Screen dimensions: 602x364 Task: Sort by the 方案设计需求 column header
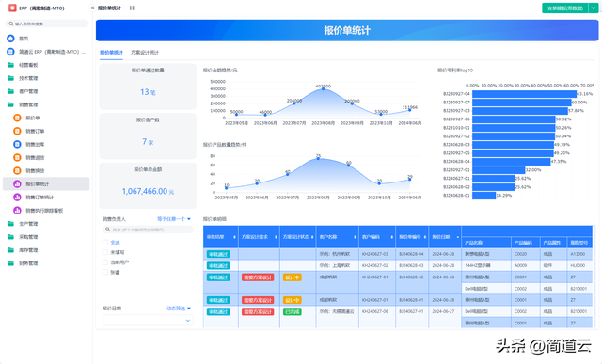pos(260,237)
